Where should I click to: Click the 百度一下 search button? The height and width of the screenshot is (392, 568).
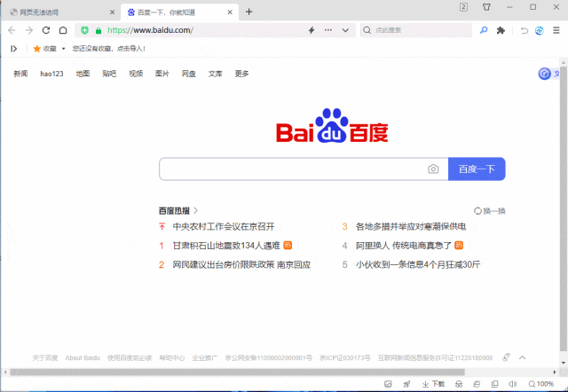click(x=477, y=169)
